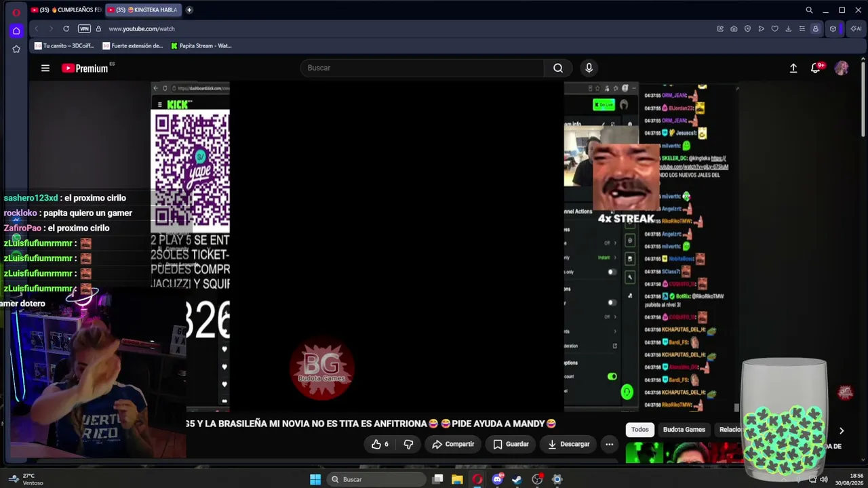The height and width of the screenshot is (488, 868).
Task: Open the Fuerte extensión bookmark
Action: (133, 46)
